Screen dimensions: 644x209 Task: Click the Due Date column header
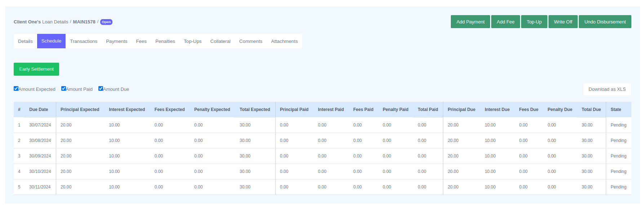39,110
